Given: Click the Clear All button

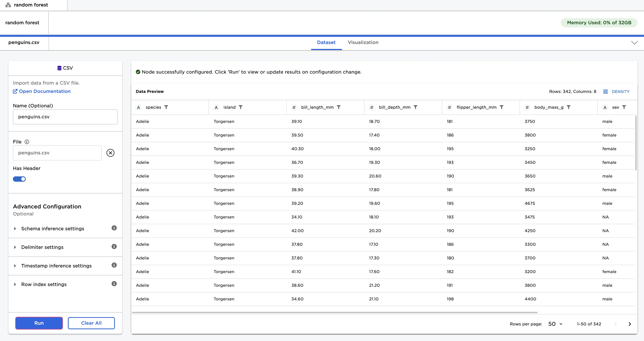Looking at the screenshot, I should (x=91, y=323).
